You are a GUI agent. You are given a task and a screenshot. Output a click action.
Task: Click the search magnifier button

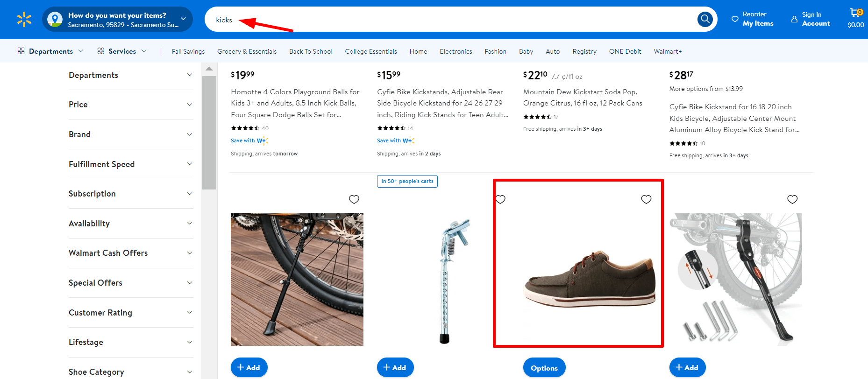[705, 19]
